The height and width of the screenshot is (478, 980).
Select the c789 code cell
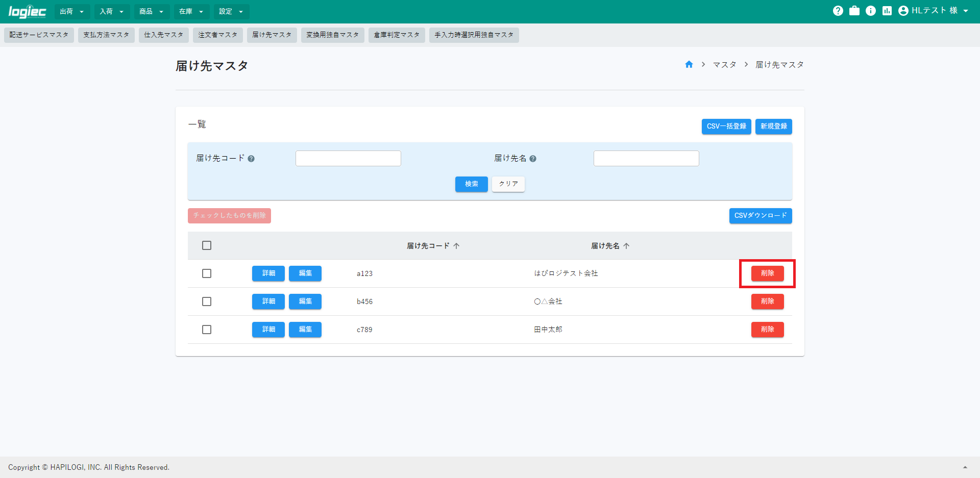364,330
